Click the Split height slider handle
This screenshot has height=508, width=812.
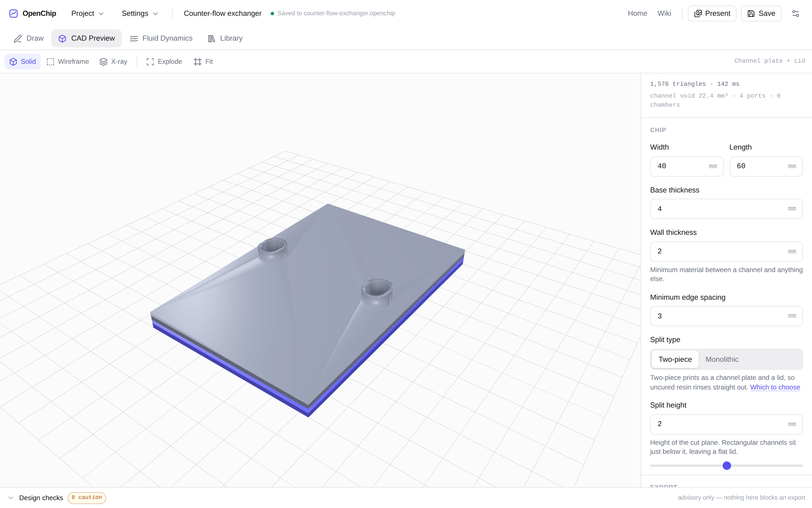(727, 466)
